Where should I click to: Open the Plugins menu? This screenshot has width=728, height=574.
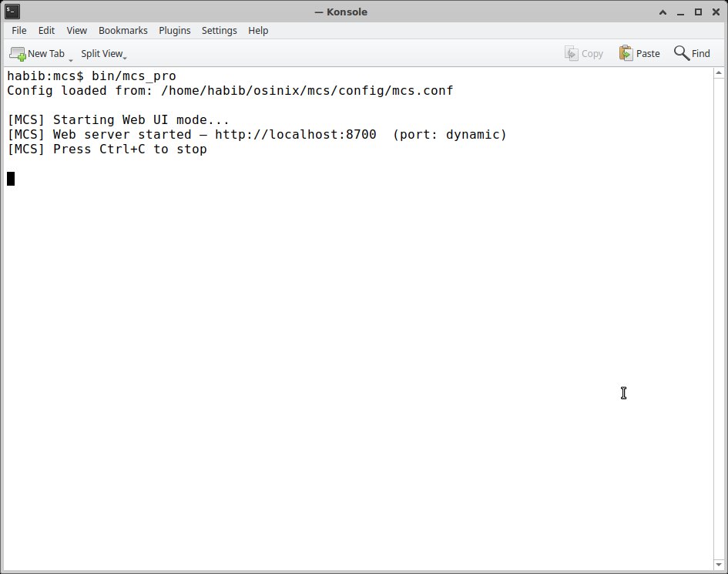175,31
